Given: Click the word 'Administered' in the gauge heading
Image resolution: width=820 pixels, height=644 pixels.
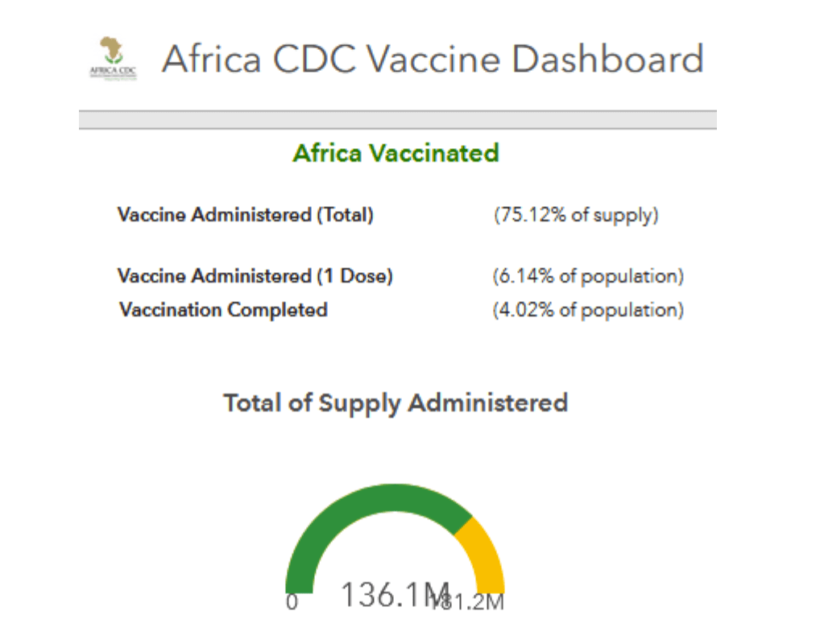Looking at the screenshot, I should (x=489, y=402).
